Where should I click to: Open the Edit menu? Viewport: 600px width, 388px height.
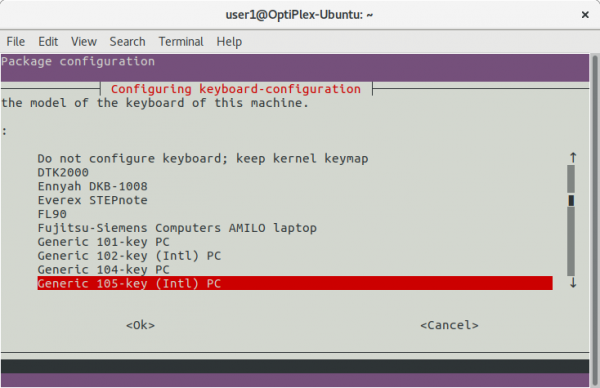click(48, 41)
